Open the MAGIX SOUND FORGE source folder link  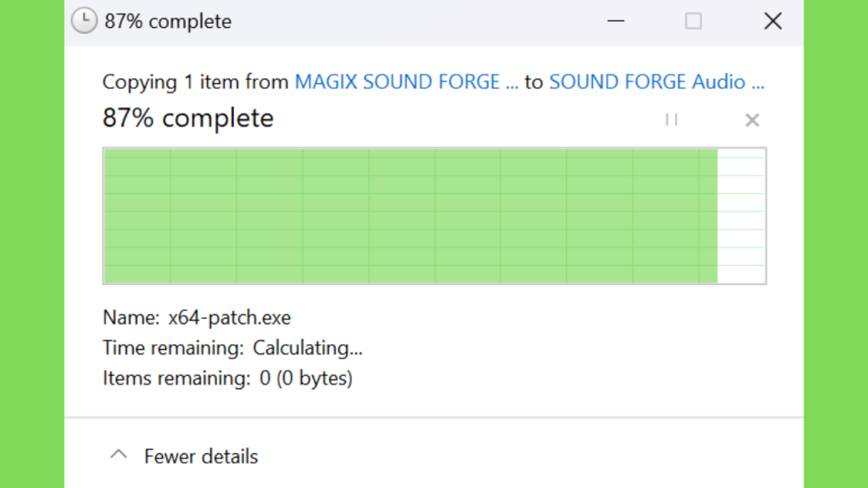[406, 82]
